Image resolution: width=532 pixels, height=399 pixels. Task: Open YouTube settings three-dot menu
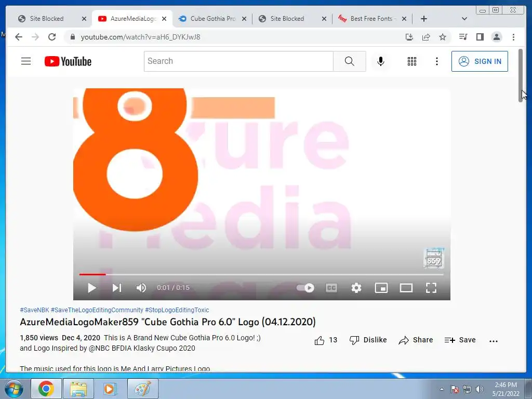pyautogui.click(x=436, y=61)
